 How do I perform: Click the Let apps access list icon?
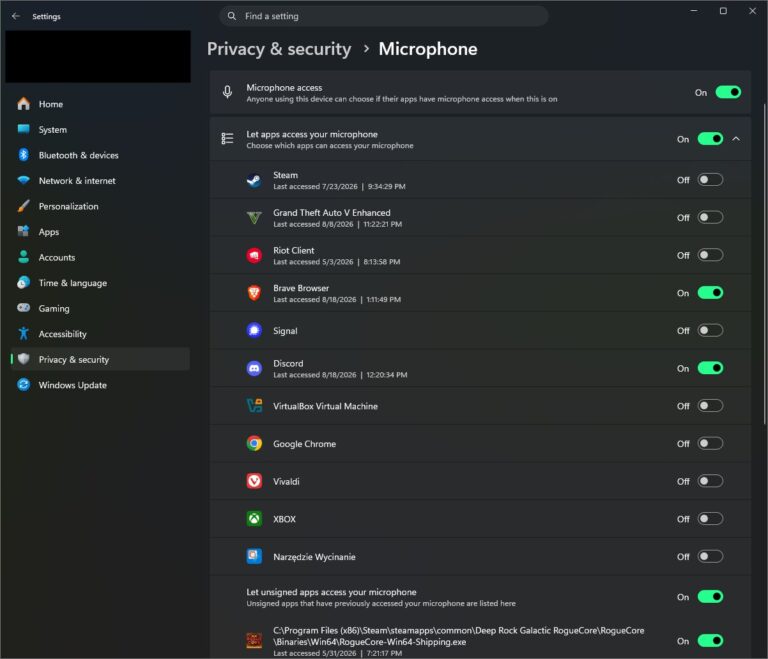coord(227,139)
